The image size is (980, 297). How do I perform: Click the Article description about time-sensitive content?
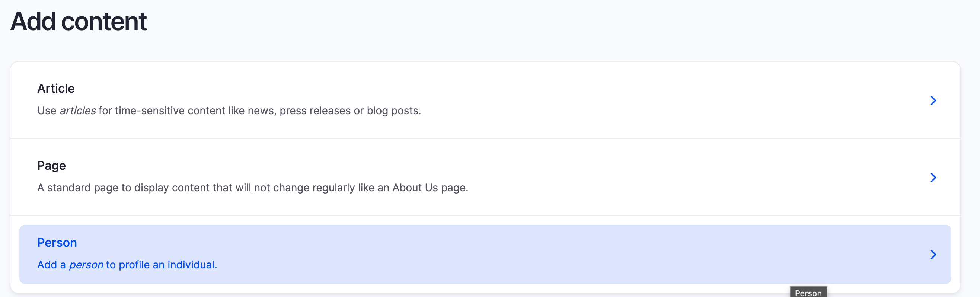pyautogui.click(x=229, y=111)
